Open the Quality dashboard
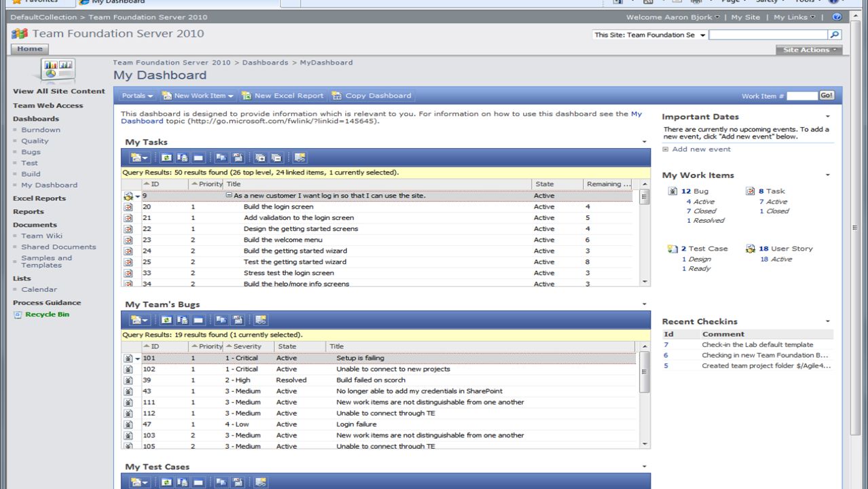Image resolution: width=868 pixels, height=489 pixels. coord(35,141)
